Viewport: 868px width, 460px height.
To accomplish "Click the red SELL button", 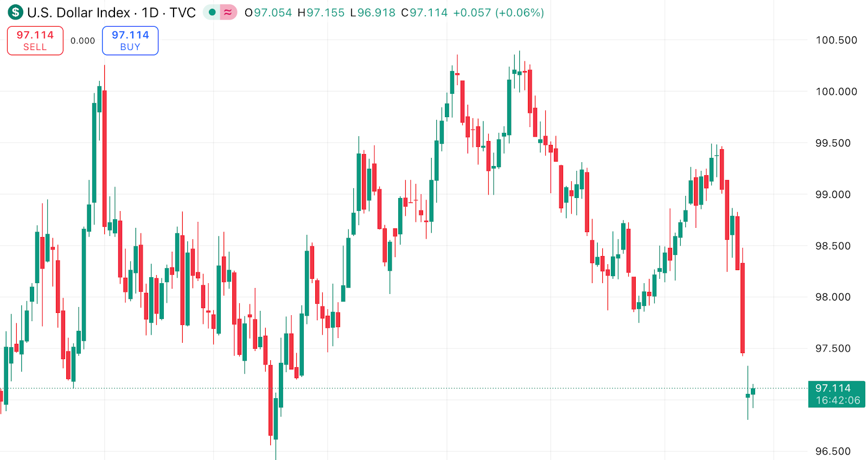I will (x=35, y=40).
